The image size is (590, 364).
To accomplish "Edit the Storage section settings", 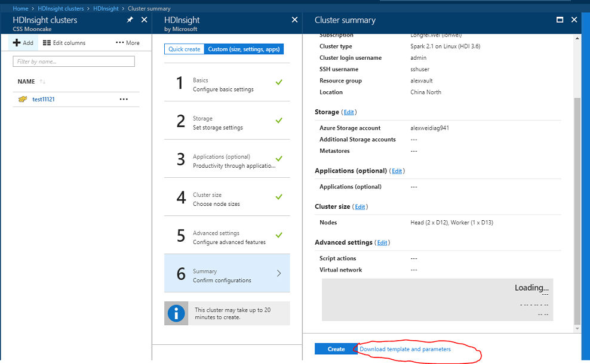I will (349, 112).
